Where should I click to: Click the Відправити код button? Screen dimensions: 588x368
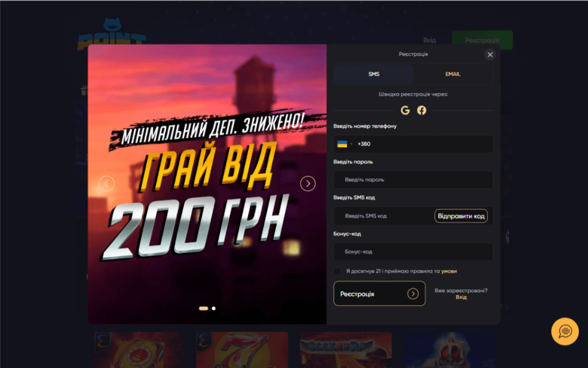tap(461, 216)
